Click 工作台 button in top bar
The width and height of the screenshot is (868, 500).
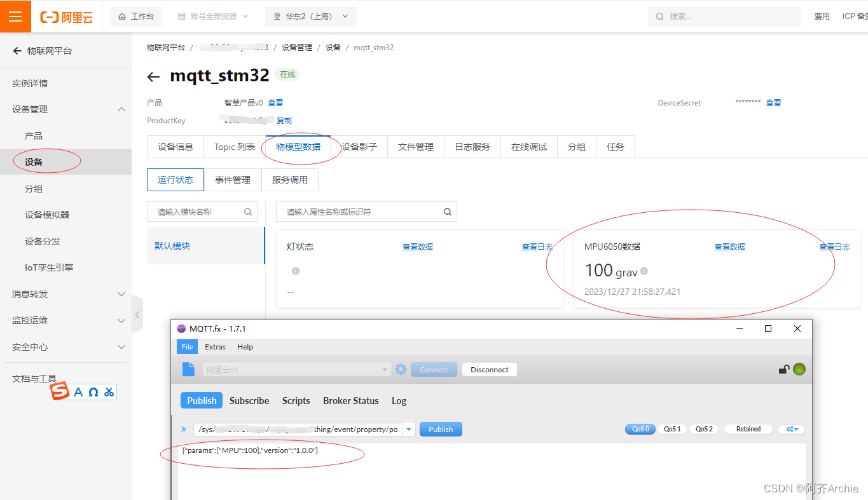pos(136,17)
